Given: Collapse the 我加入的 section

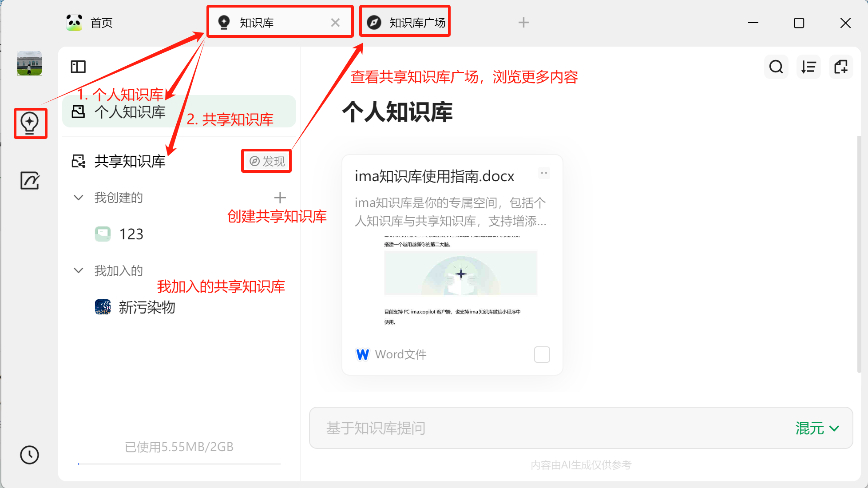Looking at the screenshot, I should (x=79, y=270).
